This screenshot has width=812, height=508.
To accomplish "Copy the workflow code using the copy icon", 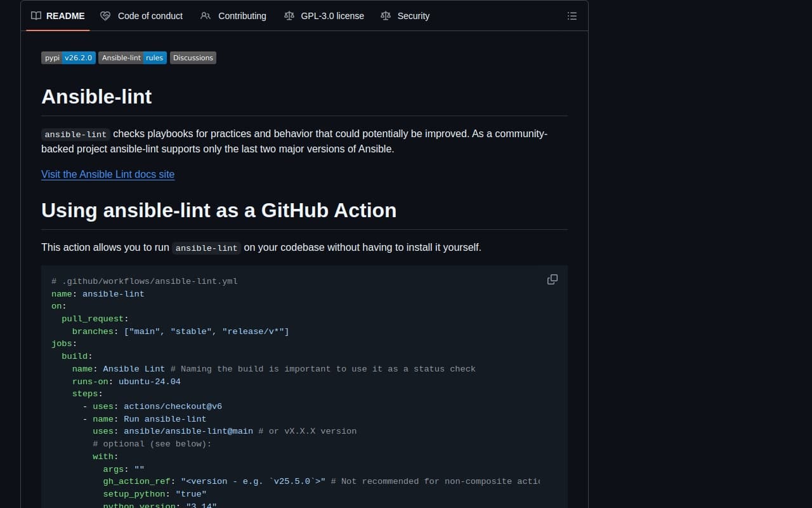I will (x=552, y=279).
